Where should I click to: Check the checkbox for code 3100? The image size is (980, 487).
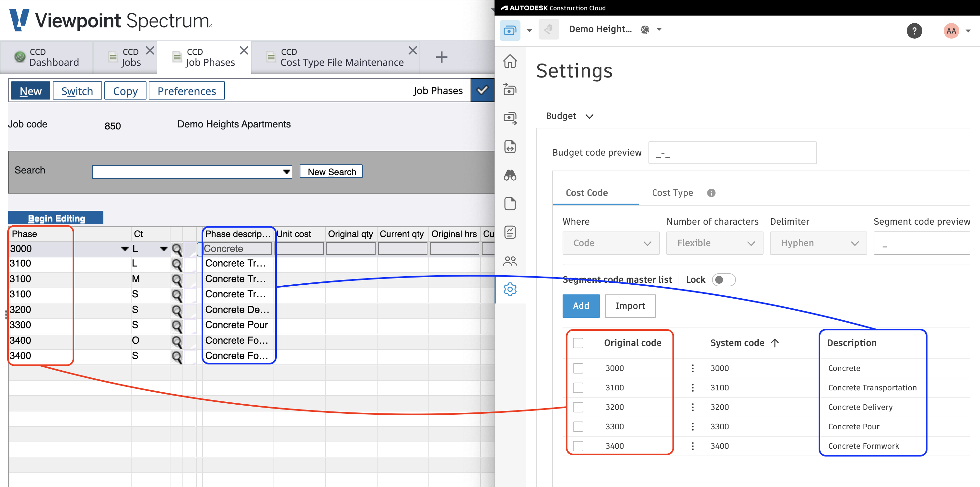[578, 387]
